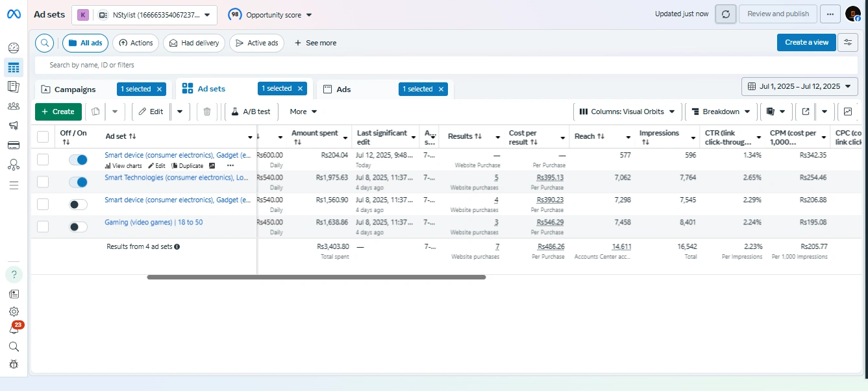Open the Columns: Visual Orbits dropdown

click(x=627, y=112)
